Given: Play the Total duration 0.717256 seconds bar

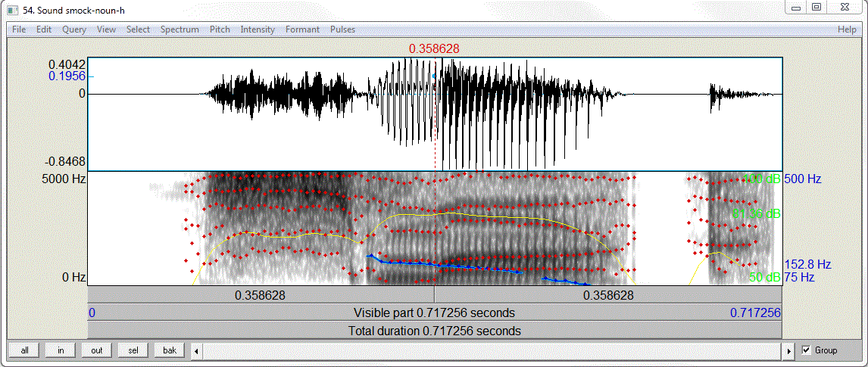Looking at the screenshot, I should point(435,331).
